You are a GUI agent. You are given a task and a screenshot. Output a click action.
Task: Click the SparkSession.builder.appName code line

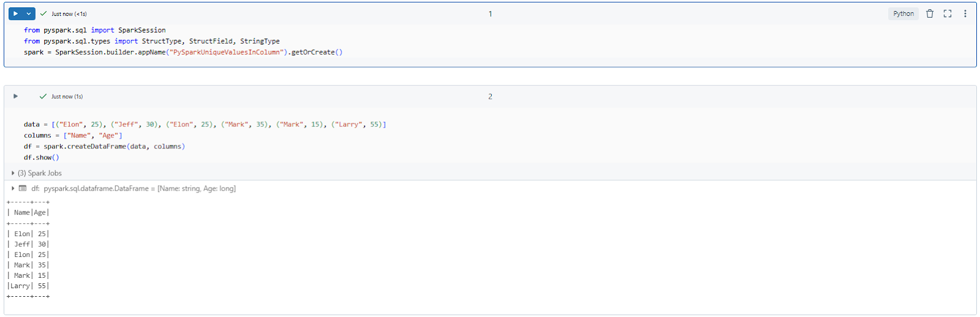click(x=183, y=52)
